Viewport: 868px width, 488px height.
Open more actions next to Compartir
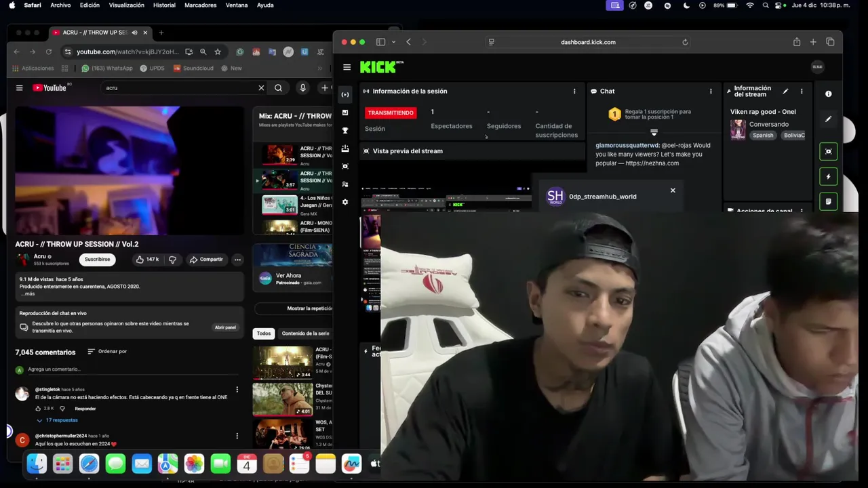pyautogui.click(x=237, y=260)
